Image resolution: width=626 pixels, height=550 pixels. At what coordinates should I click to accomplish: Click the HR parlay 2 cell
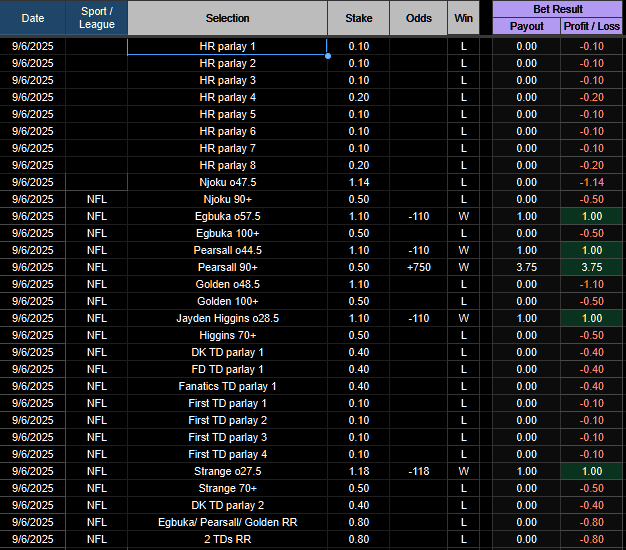[x=228, y=63]
